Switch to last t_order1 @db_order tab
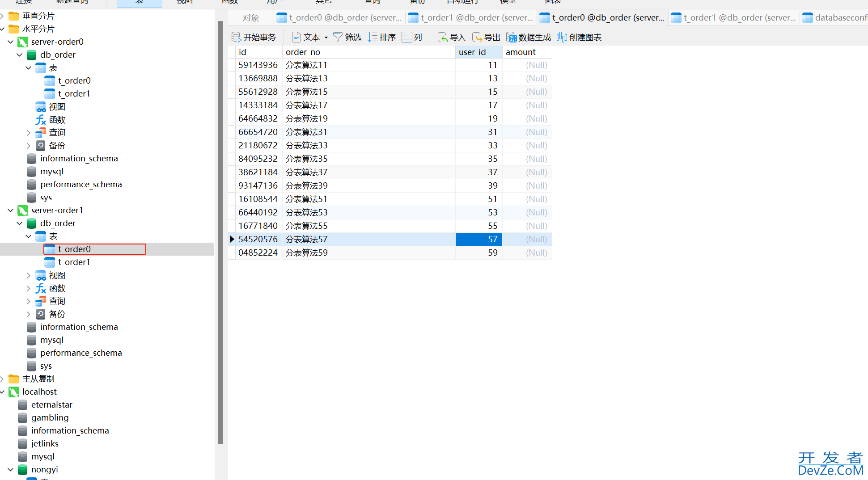Screen dimensions: 868x480 point(734,18)
